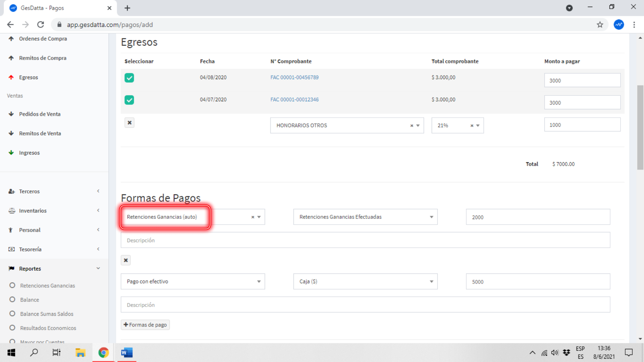This screenshot has height=362, width=644.
Task: Select Resultados Economicos report
Action: coord(48,328)
